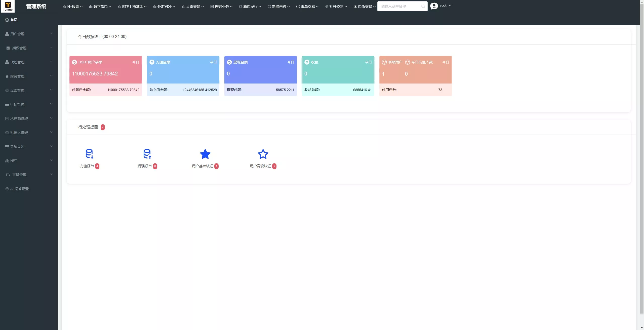Open the 外汇对冲 top menu

[x=164, y=7]
